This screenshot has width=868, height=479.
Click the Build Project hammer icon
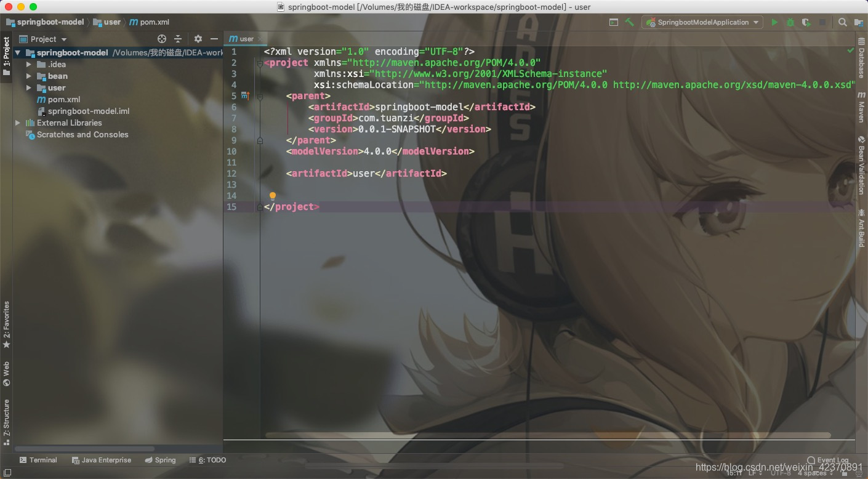point(629,22)
